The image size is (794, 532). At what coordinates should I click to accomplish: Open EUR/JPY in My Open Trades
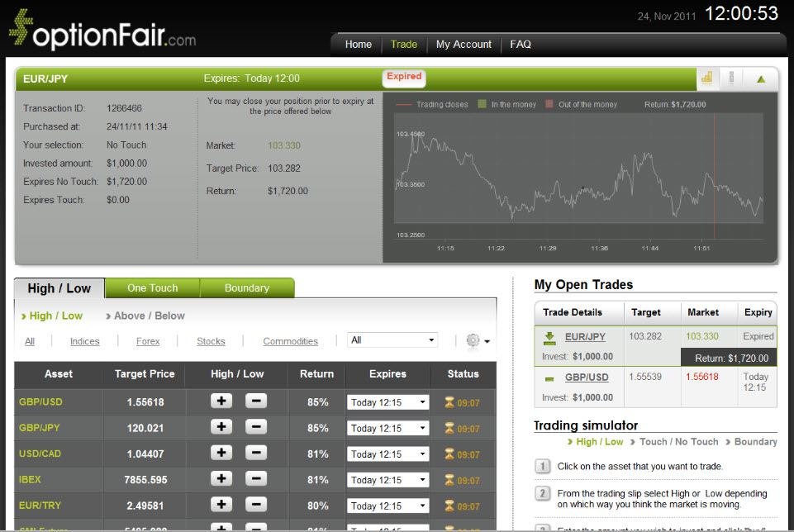[x=585, y=336]
